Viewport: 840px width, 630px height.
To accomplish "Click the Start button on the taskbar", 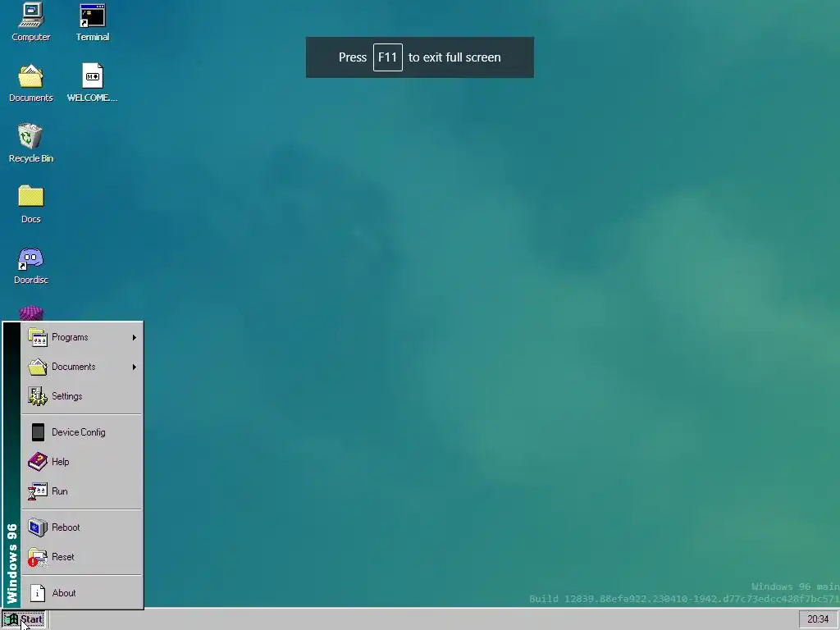I will pos(23,619).
